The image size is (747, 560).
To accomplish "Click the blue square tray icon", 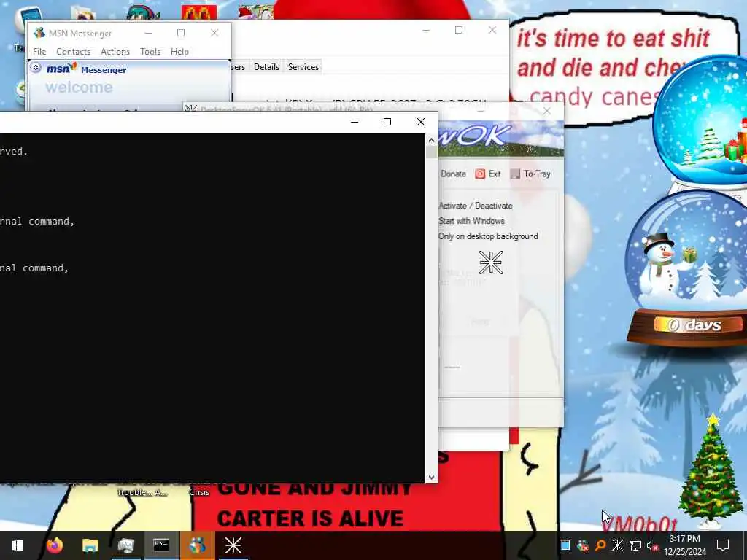I will click(565, 545).
